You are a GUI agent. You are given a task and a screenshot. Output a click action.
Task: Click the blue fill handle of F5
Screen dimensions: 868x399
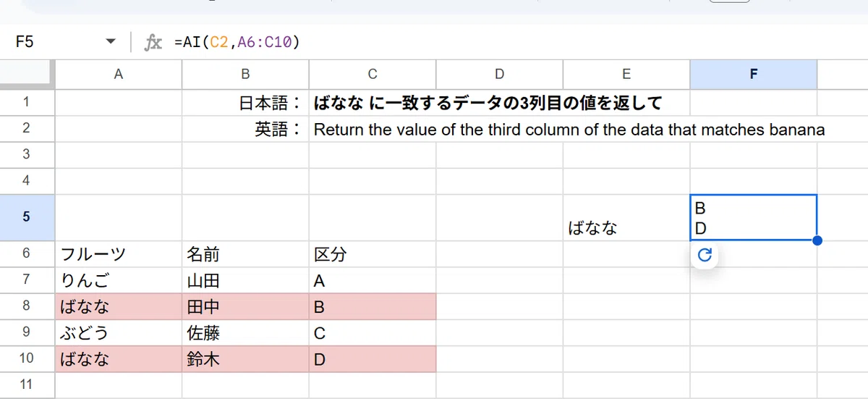point(817,240)
